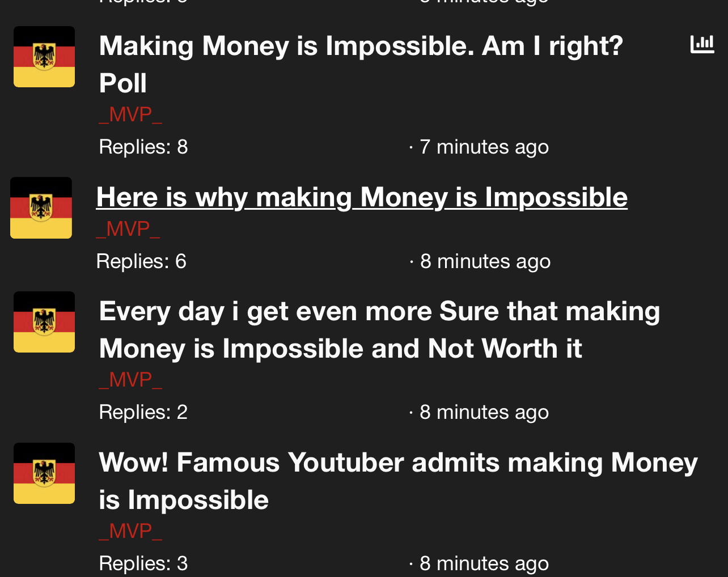
Task: Click _MVP_ author under 'Famous Youtuber' thread
Action: click(x=130, y=531)
